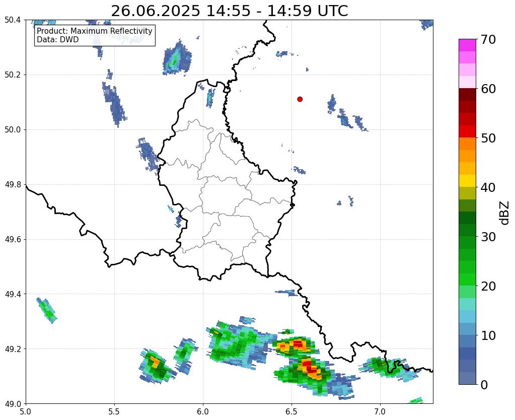Click the 20 tick label on colorbar
This screenshot has height=420, width=515.
coord(488,286)
